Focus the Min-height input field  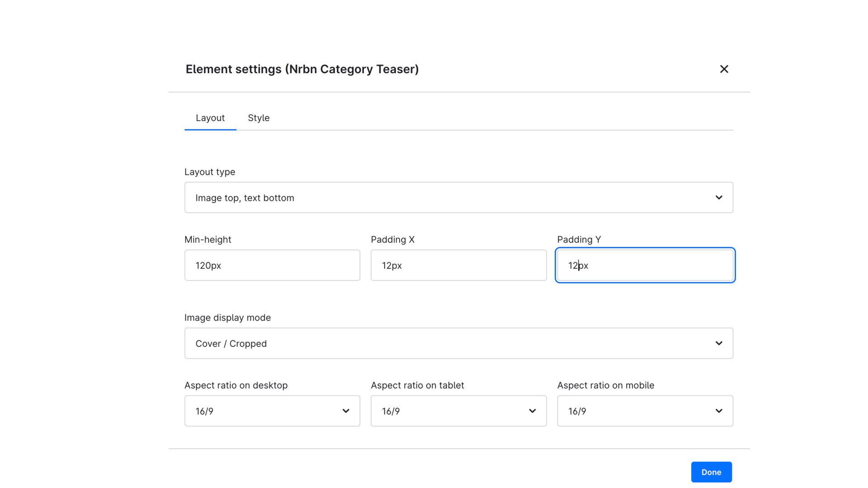click(x=272, y=265)
